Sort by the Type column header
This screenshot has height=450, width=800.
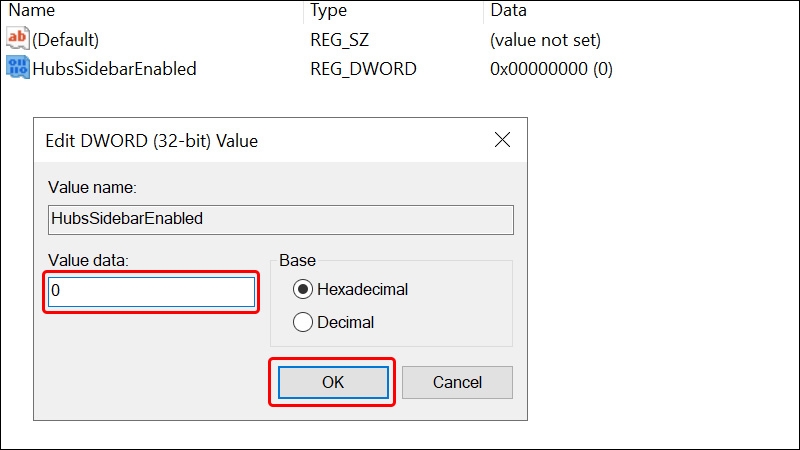coord(329,10)
